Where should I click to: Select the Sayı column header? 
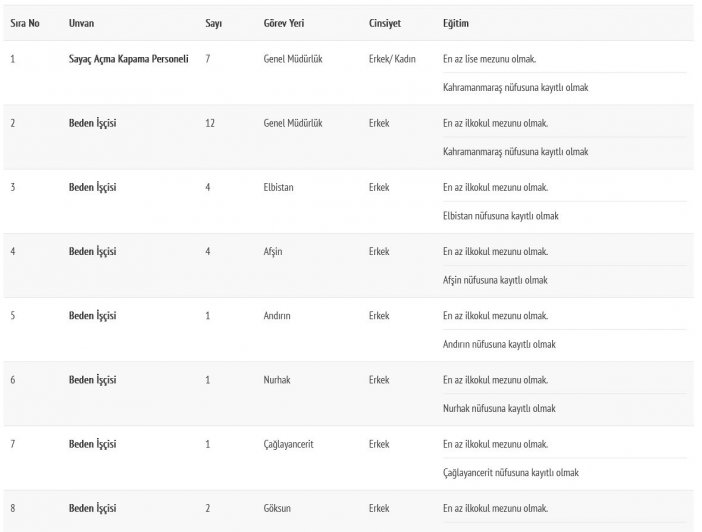coord(213,22)
